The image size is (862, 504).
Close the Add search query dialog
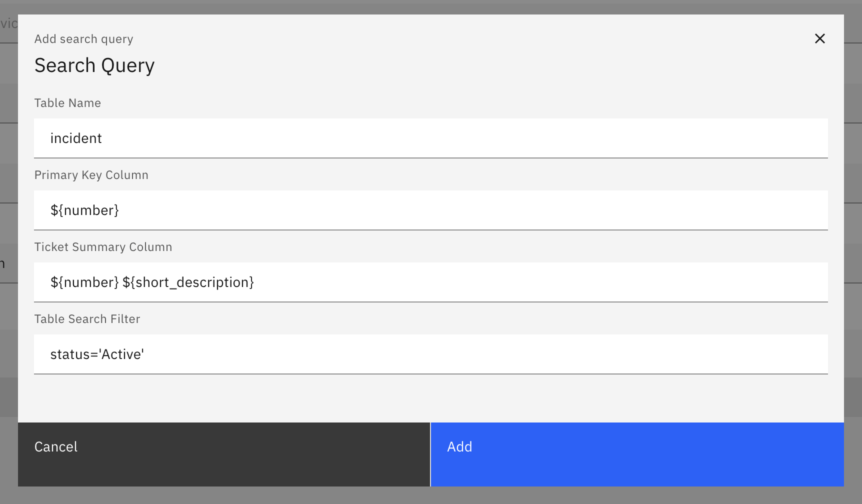[819, 38]
